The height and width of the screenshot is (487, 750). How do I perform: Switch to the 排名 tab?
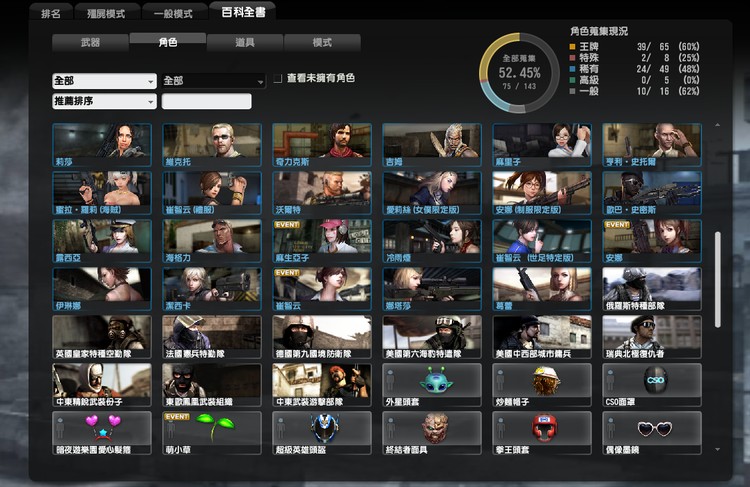[51, 12]
